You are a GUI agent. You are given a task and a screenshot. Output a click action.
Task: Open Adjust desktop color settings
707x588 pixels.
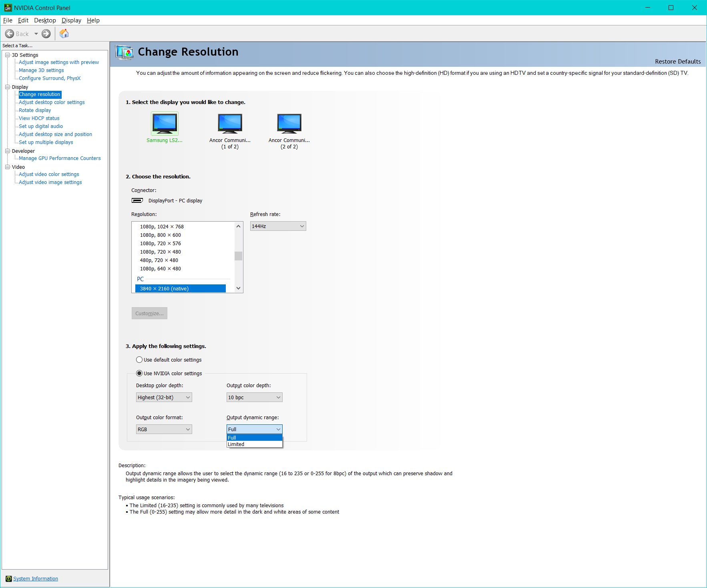tap(52, 102)
